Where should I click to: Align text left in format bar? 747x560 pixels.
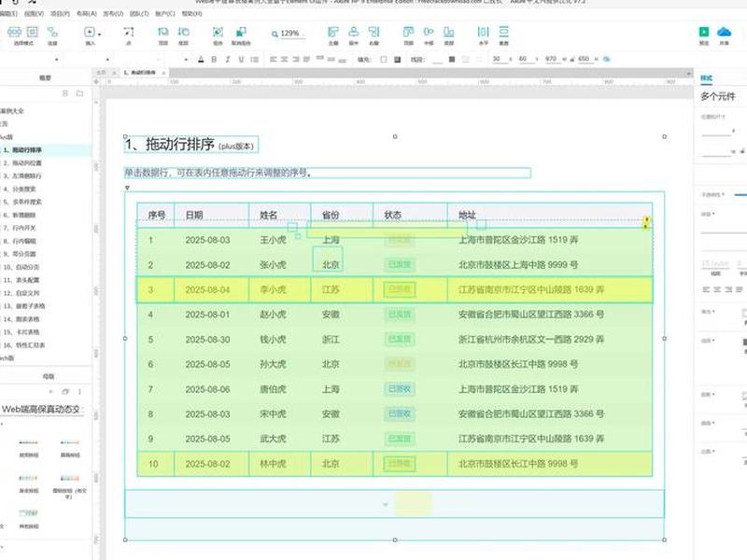(273, 60)
